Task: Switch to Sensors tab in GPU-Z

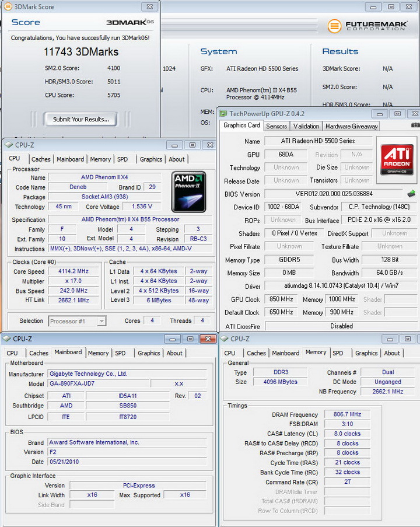Action: click(x=276, y=126)
